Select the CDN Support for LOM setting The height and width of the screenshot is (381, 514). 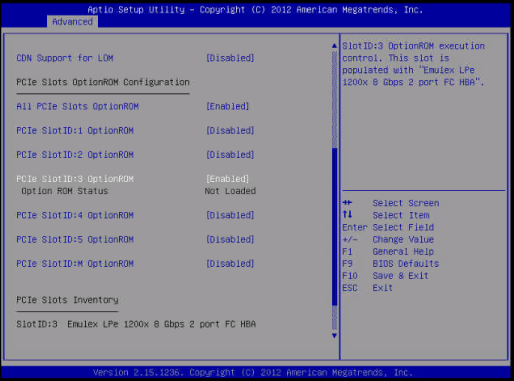pos(65,58)
